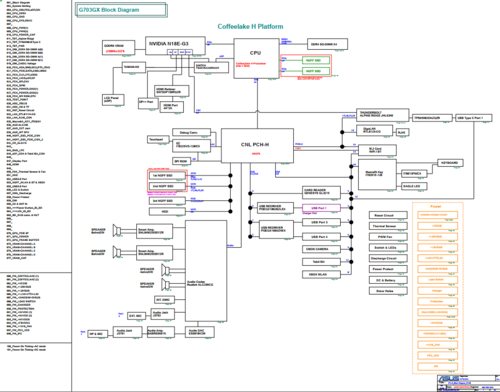Select the orange Charger power block

coord(437,291)
